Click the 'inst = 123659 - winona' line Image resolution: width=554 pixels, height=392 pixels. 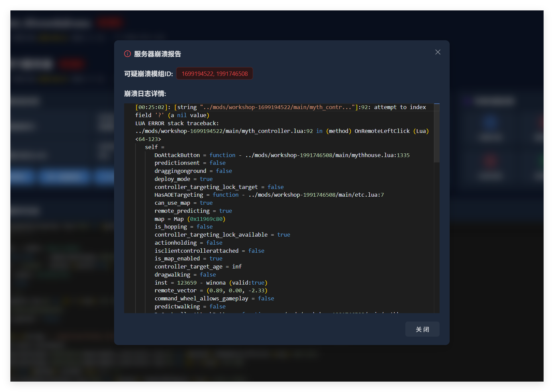point(211,283)
